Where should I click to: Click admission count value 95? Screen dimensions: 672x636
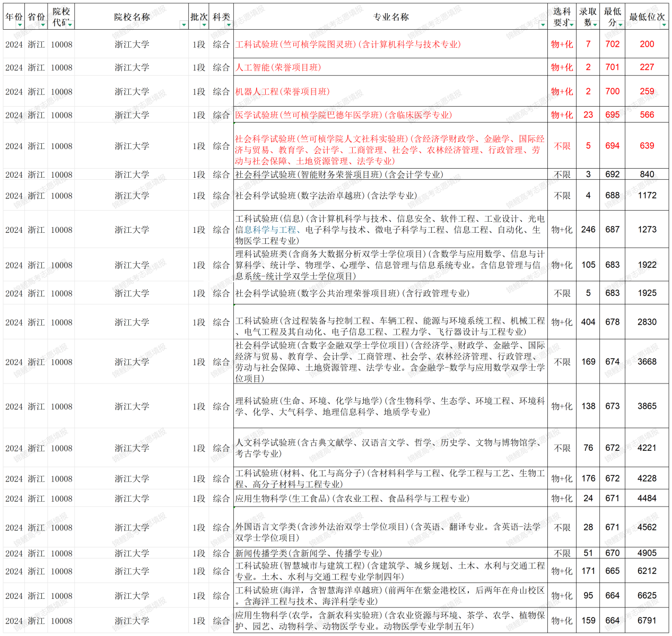(588, 596)
